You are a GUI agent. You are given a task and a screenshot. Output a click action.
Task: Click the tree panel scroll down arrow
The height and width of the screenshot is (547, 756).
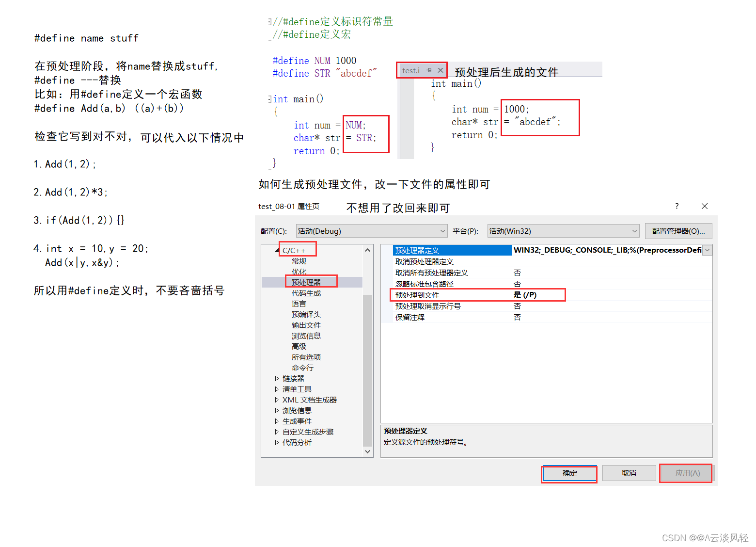click(x=367, y=451)
